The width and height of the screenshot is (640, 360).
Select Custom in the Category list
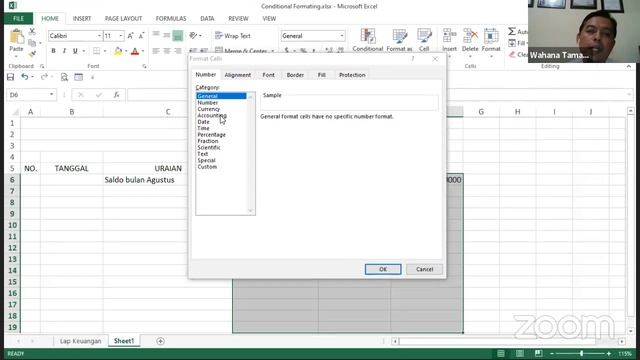click(207, 167)
